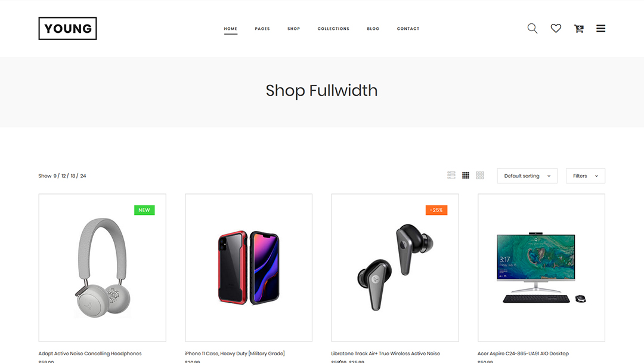This screenshot has width=644, height=363.
Task: Open the shopping cart icon
Action: point(578,29)
